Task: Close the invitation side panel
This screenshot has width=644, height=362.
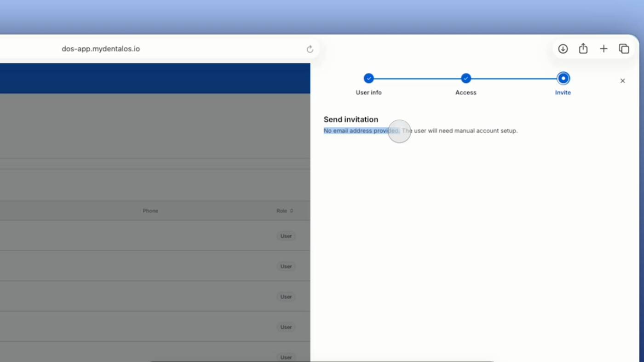Action: pyautogui.click(x=622, y=81)
